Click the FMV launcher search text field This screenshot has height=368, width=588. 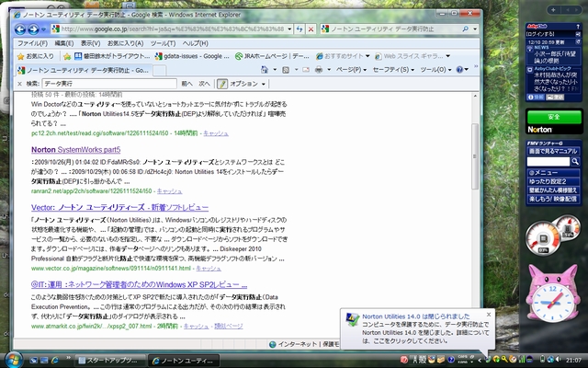click(548, 162)
